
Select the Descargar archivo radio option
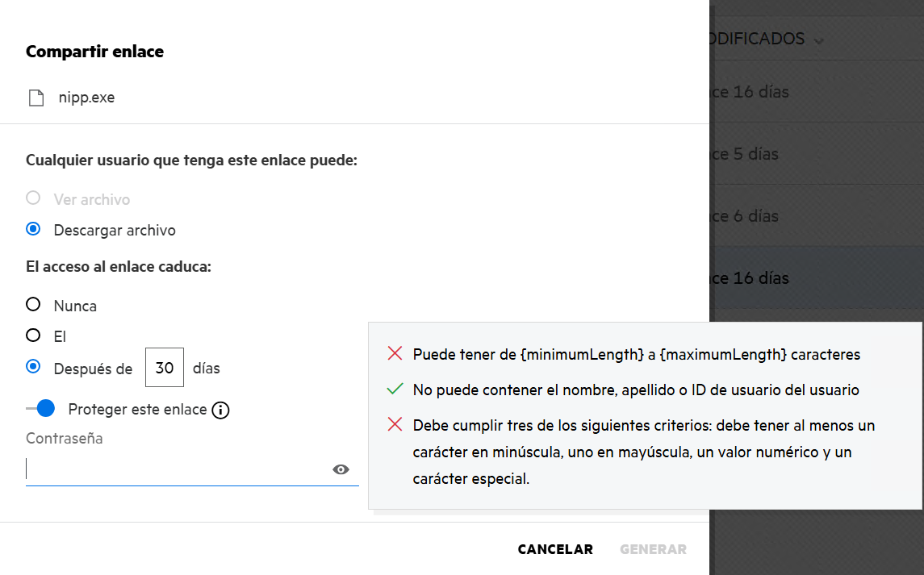(33, 229)
